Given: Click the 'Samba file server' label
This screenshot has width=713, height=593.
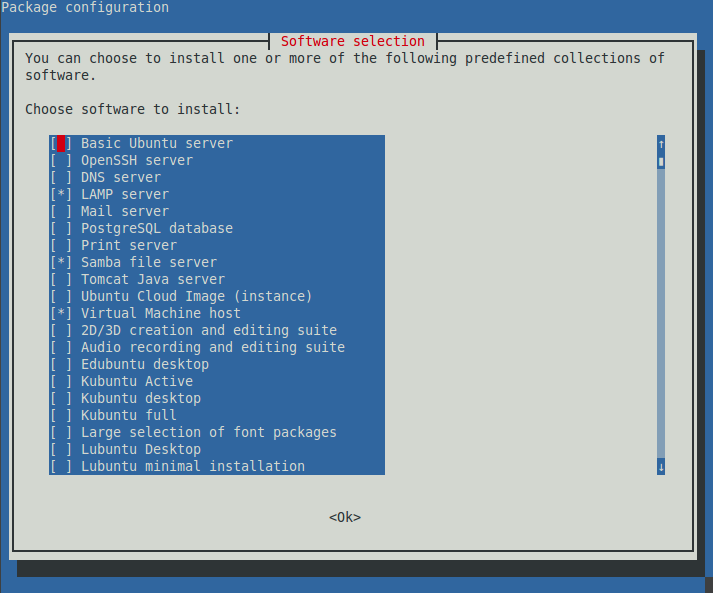Looking at the screenshot, I should pos(149,262).
